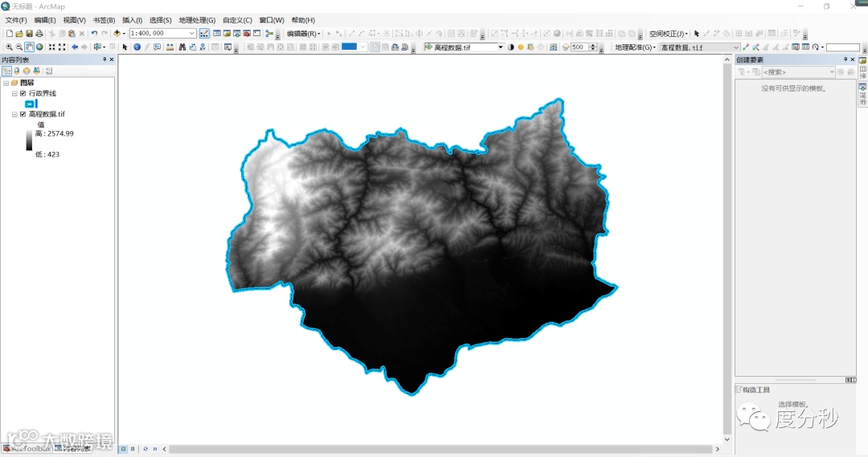Print the map using printer icon
868x457 pixels.
pos(39,34)
